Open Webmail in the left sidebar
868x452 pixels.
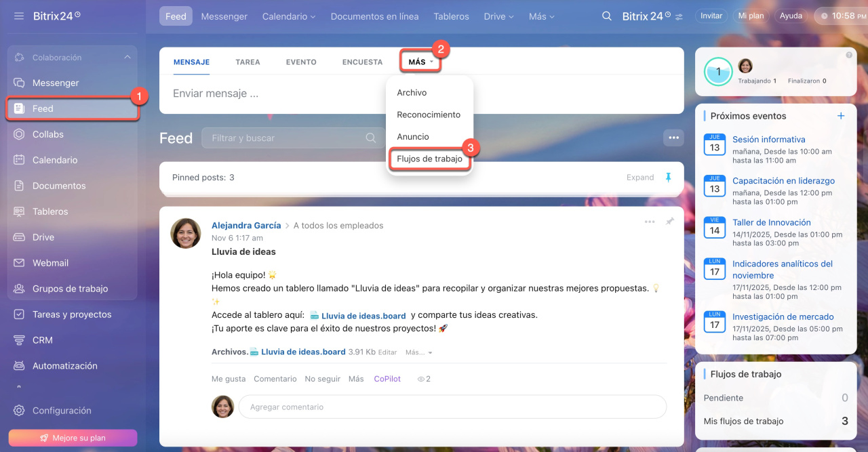50,263
